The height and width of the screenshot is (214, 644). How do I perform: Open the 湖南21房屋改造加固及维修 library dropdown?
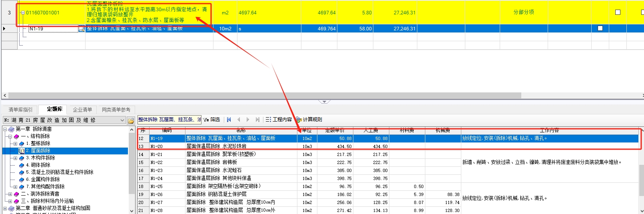122,120
